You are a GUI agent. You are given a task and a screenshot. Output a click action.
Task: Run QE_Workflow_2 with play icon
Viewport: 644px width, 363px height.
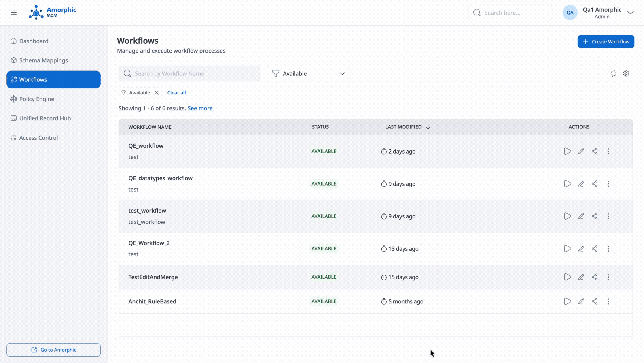567,249
